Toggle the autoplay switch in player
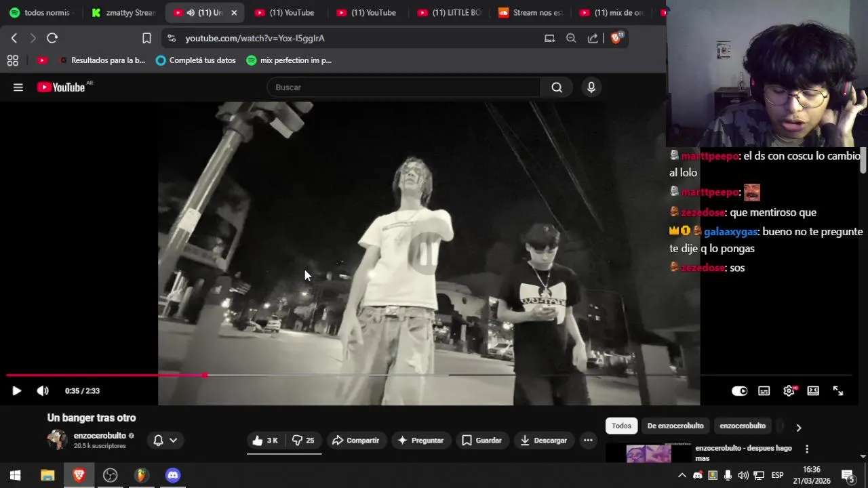 739,391
